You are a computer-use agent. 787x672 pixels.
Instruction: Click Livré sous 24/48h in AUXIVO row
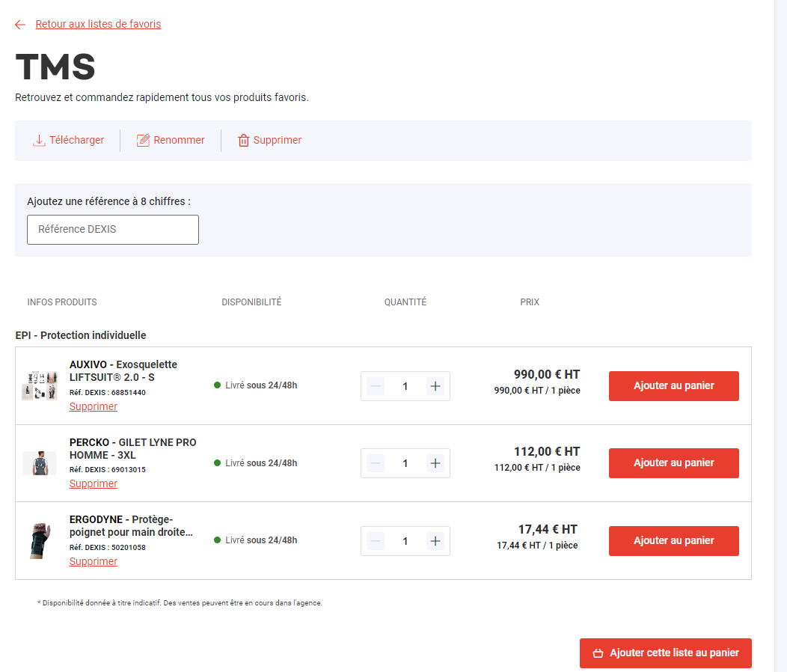click(x=255, y=385)
